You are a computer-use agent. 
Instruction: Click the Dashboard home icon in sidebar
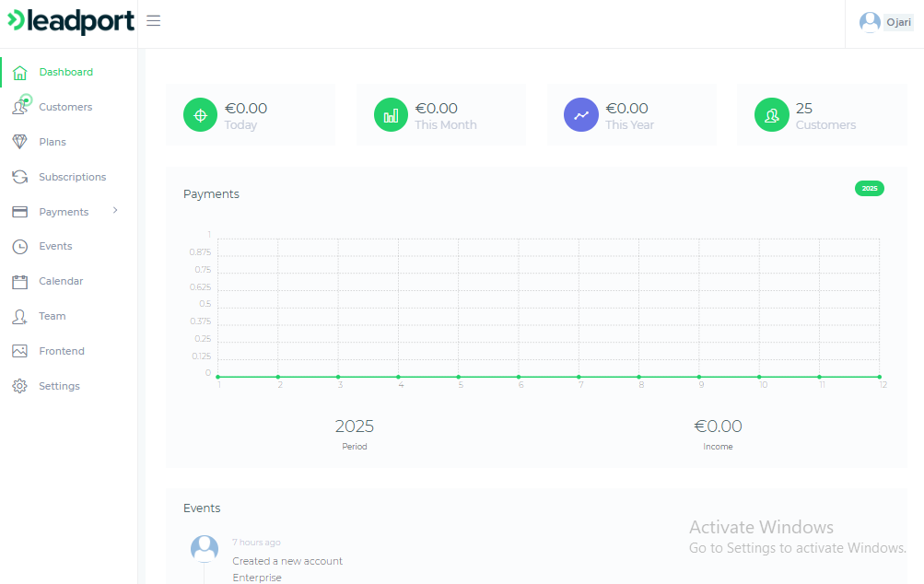[19, 72]
